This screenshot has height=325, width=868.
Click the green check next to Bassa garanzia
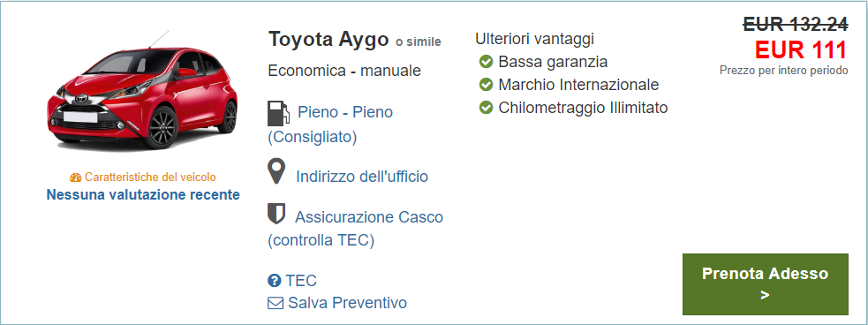click(x=486, y=62)
